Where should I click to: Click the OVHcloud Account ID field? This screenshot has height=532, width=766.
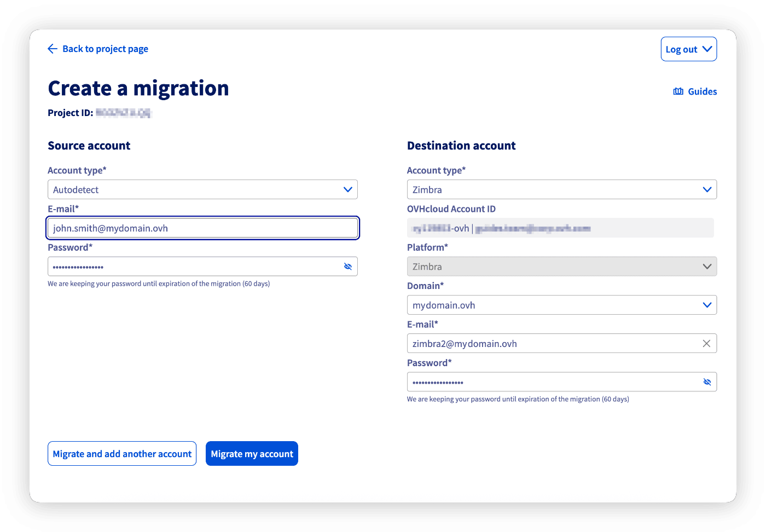pyautogui.click(x=560, y=228)
